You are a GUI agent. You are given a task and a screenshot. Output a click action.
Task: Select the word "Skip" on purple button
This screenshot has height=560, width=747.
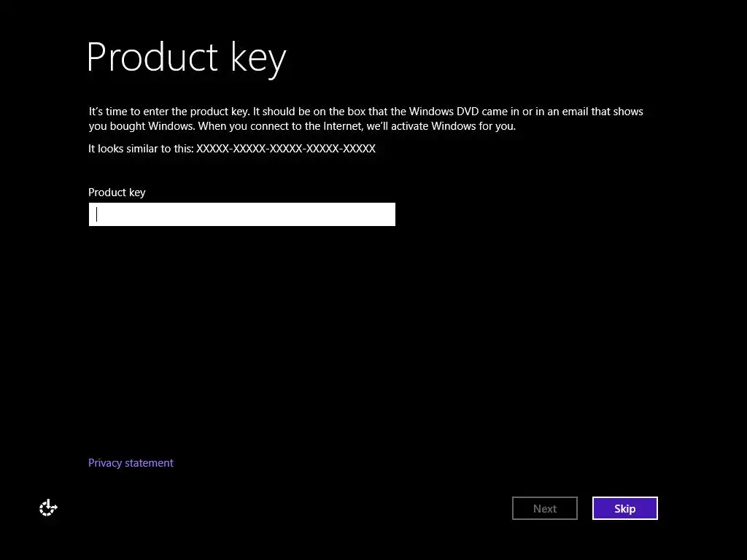624,509
